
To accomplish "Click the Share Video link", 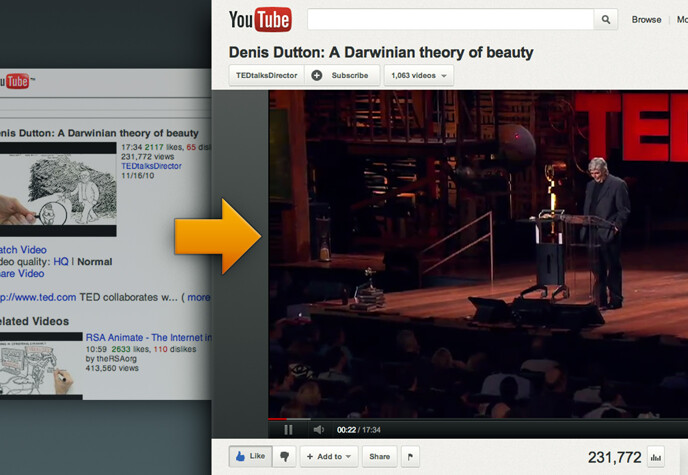I will pyautogui.click(x=22, y=274).
